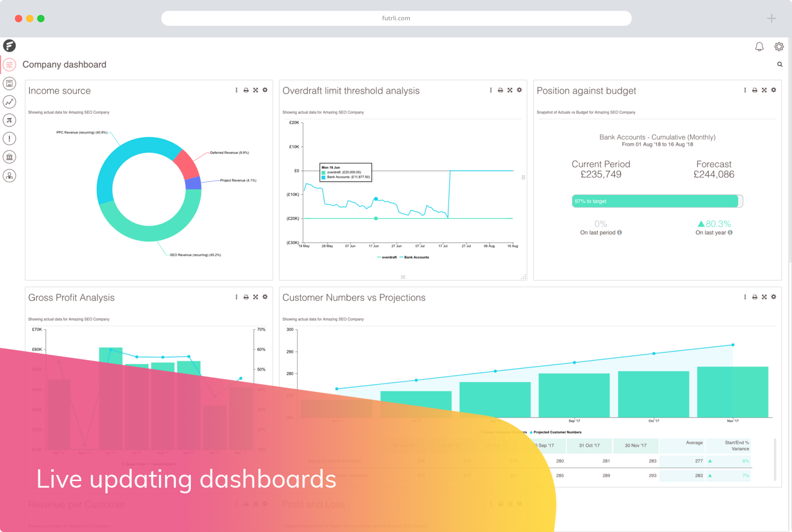Open the line chart forecasting sidebar icon
The width and height of the screenshot is (792, 532).
click(x=9, y=102)
